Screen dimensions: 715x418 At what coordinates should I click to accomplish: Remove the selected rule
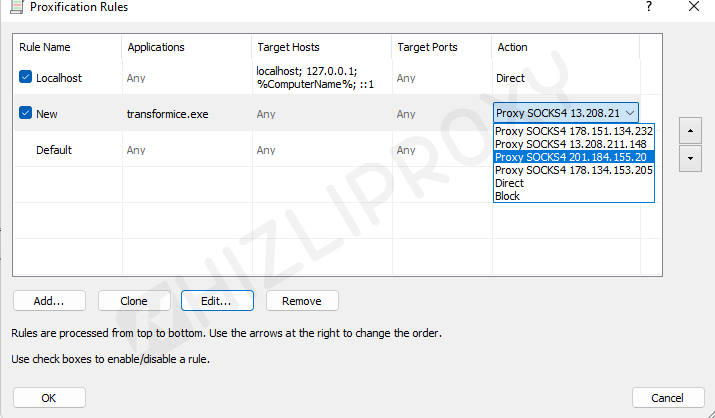(301, 300)
